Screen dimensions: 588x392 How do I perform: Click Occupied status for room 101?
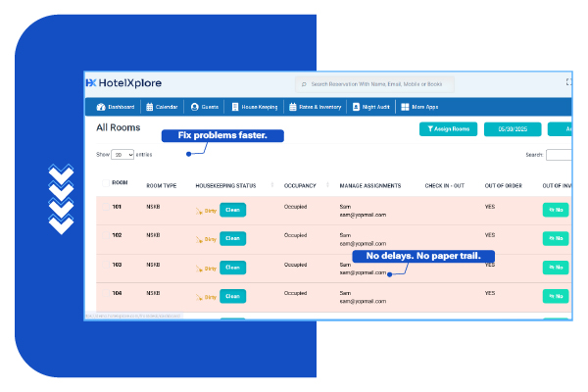click(296, 207)
